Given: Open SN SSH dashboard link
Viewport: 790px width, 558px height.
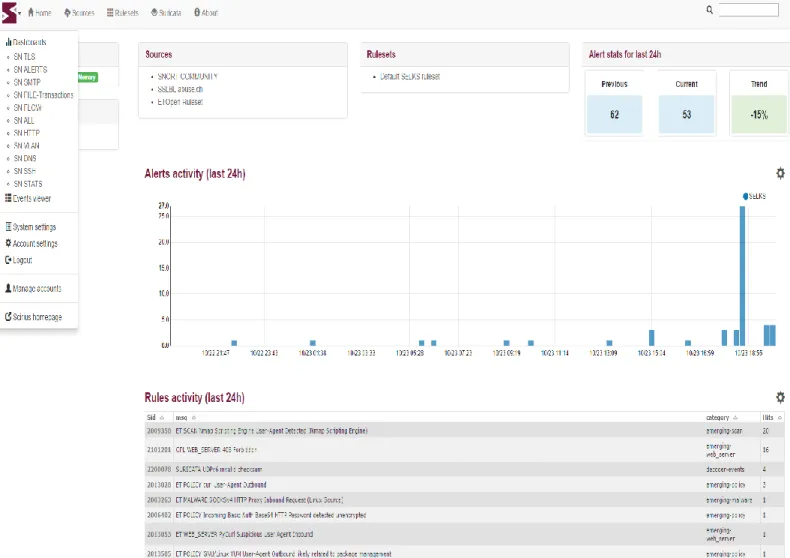Looking at the screenshot, I should (x=24, y=171).
